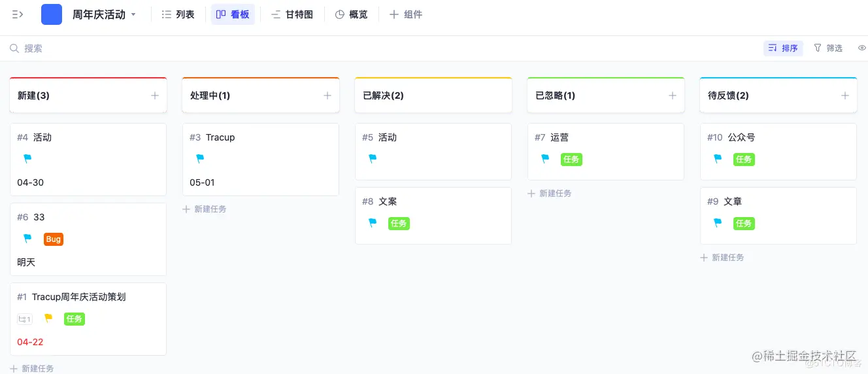Toggle the eye visibility icon in toolbar
This screenshot has height=374, width=868.
(x=862, y=48)
